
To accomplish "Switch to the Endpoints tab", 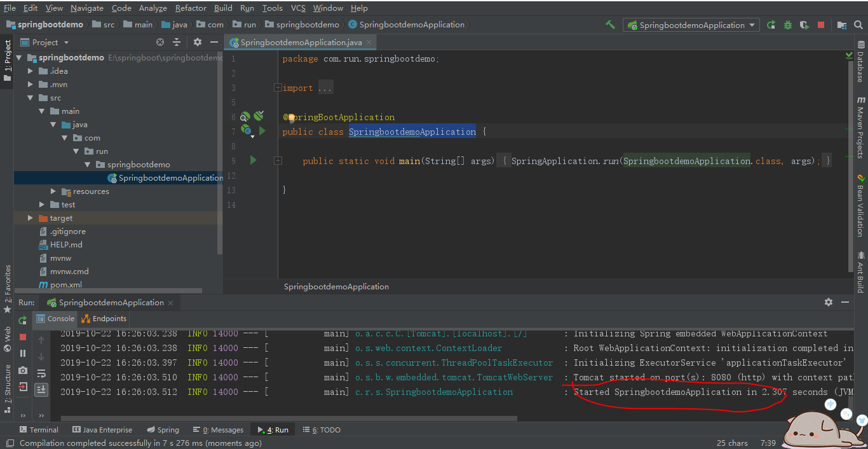I will (104, 319).
